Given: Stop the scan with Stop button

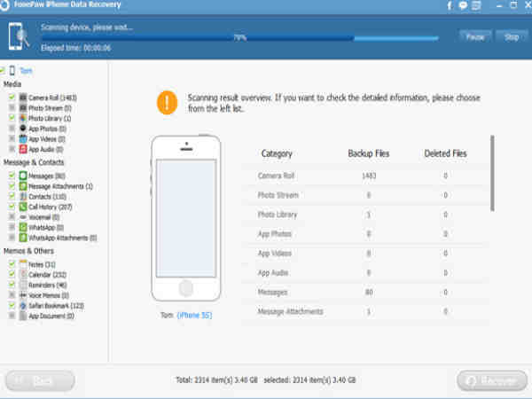Looking at the screenshot, I should click(512, 37).
